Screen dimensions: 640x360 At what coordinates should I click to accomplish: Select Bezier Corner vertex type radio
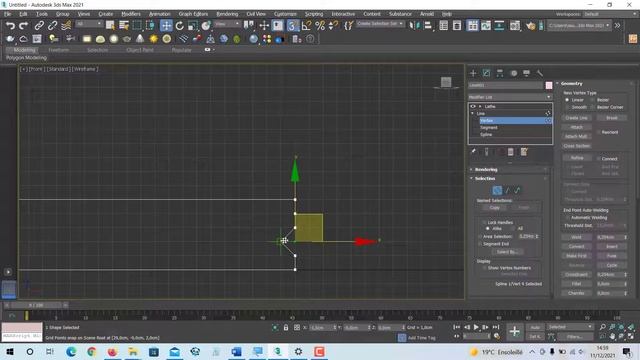click(x=592, y=107)
